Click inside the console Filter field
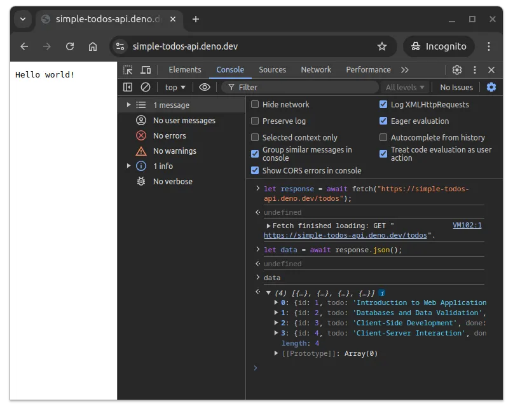Image resolution: width=513 pixels, height=420 pixels. point(286,87)
